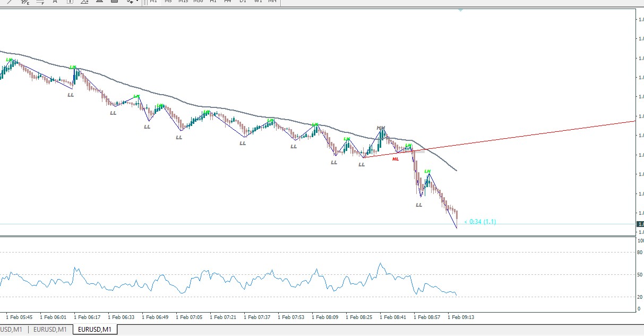Click the chart shift triangle marker at top
The width and height of the screenshot is (644, 336).
click(460, 10)
